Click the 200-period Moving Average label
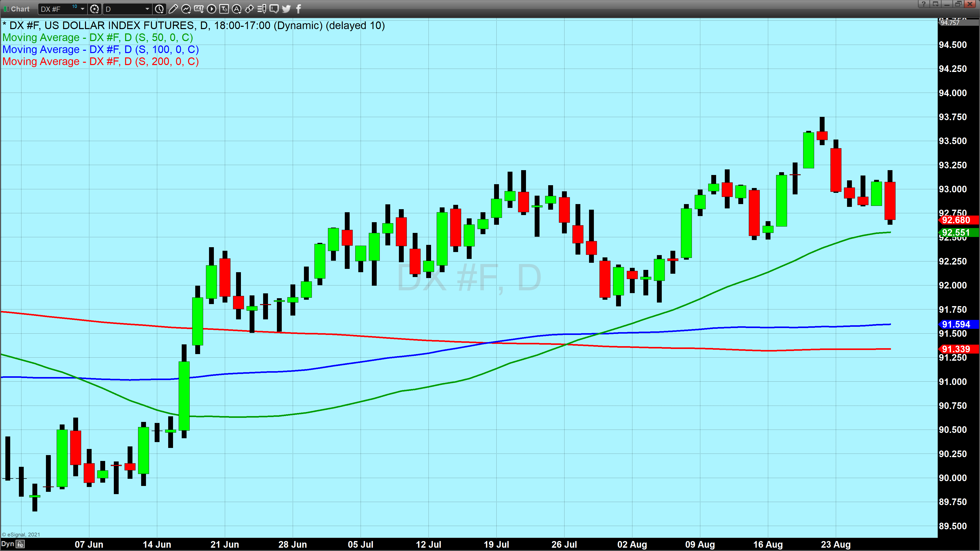The height and width of the screenshot is (551, 980). 101,61
